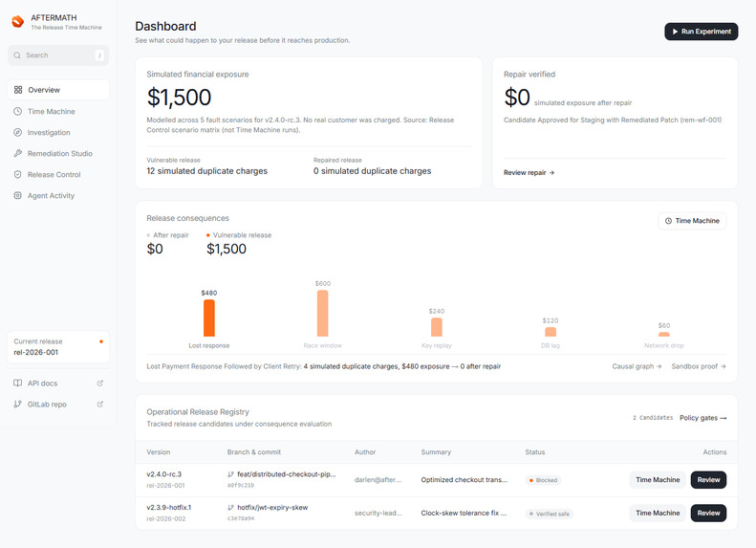Click the Status column header
Viewport: 756px width, 548px height.
534,452
